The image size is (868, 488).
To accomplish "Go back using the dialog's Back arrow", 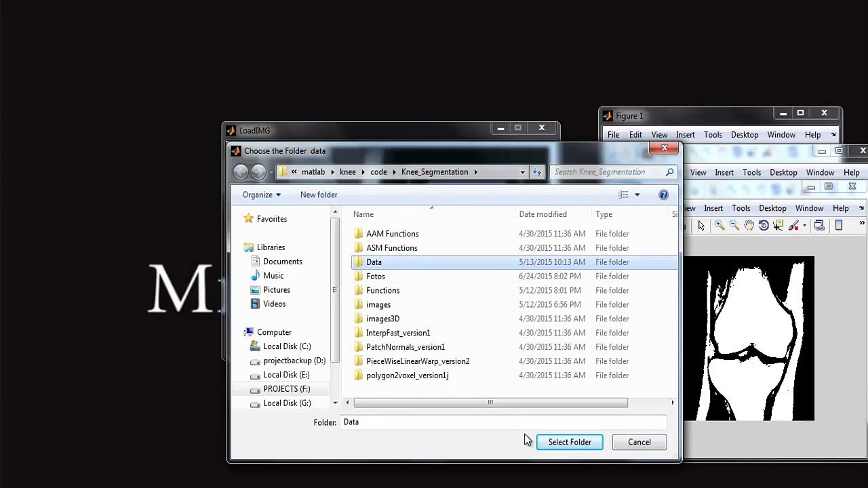I will (x=241, y=172).
